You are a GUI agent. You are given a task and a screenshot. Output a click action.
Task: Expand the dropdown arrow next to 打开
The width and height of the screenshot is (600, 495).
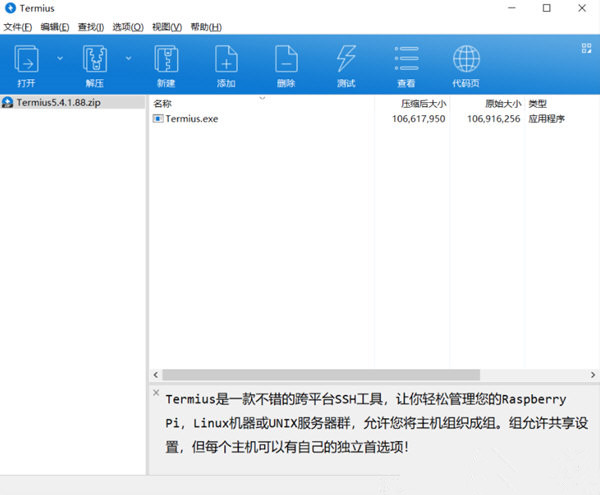[x=59, y=58]
